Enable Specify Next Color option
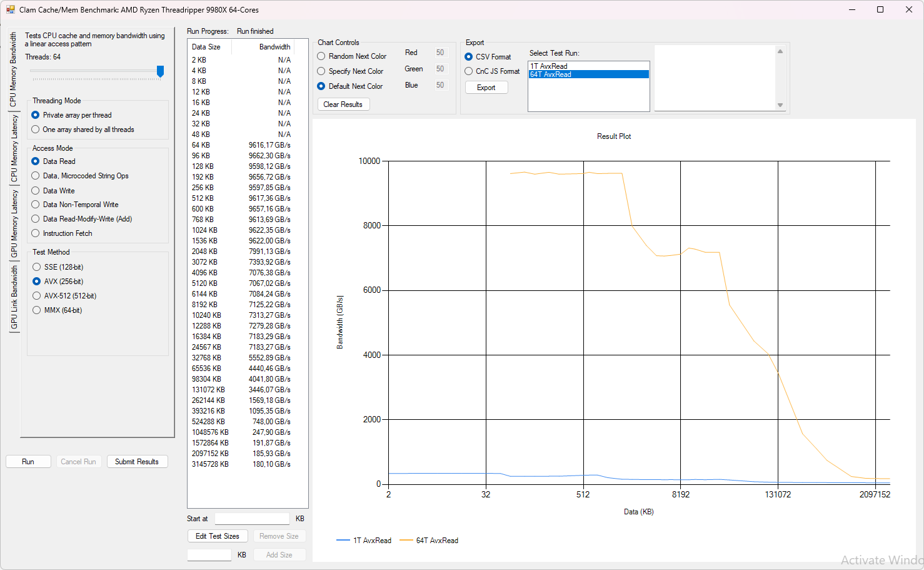The image size is (924, 570). 350,71
